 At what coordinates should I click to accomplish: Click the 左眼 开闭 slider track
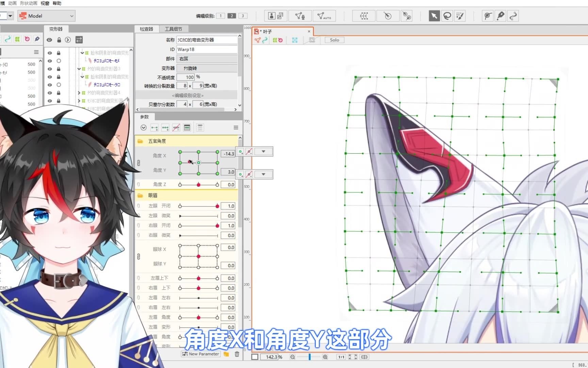point(199,206)
